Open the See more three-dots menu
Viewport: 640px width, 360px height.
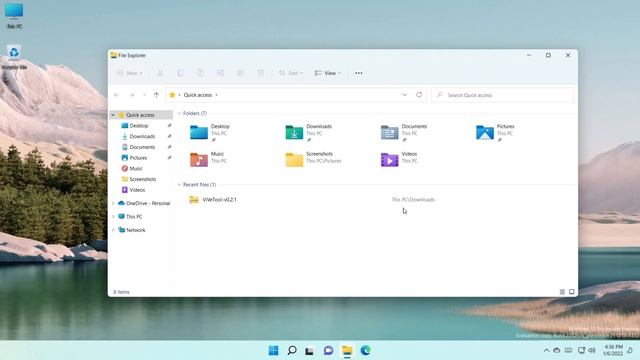coord(358,73)
